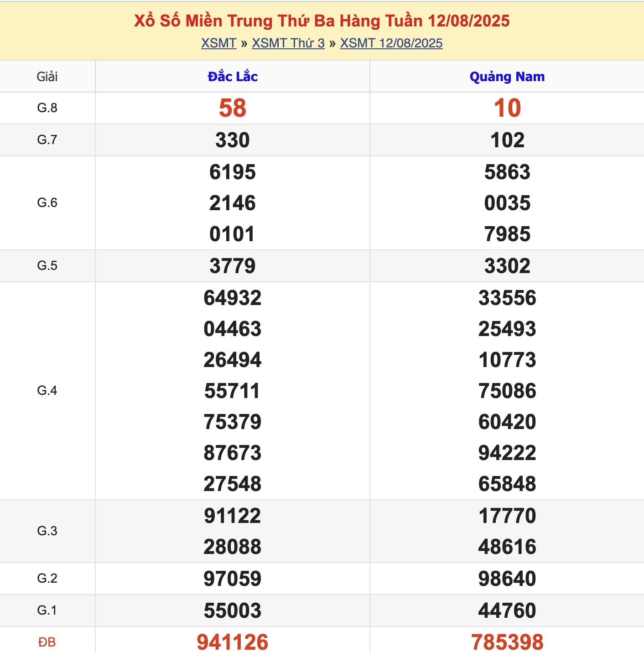Viewport: 644px width, 652px height.
Task: Click the G.4 number 75086
Action: pos(507,391)
